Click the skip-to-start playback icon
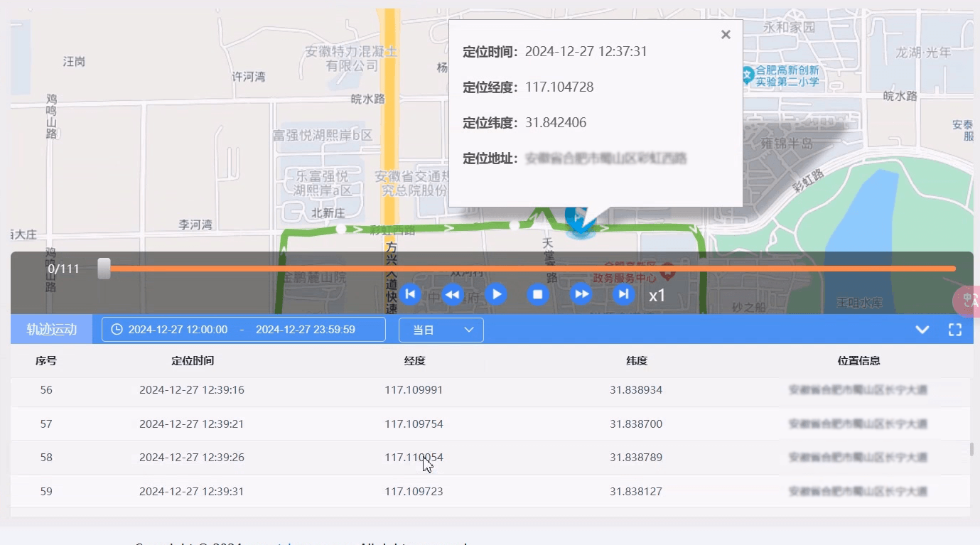The height and width of the screenshot is (545, 980). 410,294
